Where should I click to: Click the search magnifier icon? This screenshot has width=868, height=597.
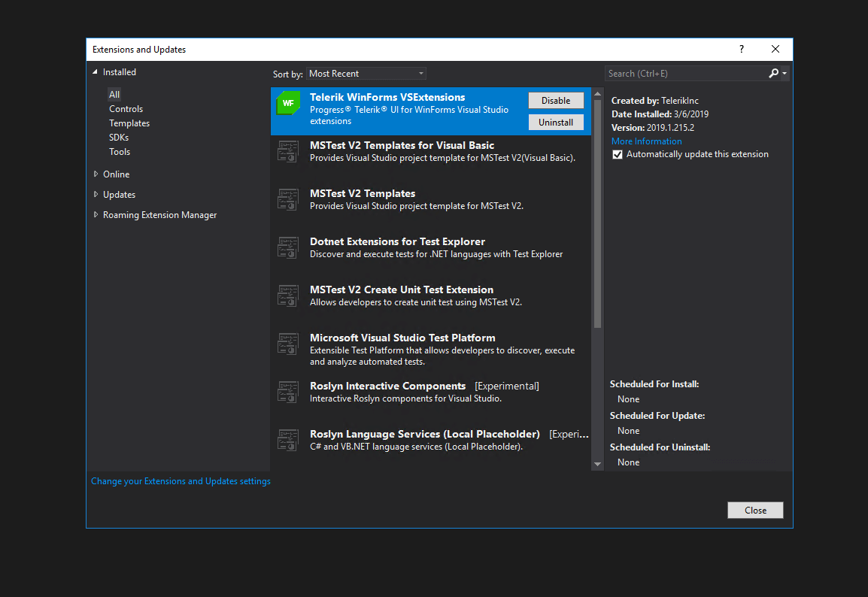pyautogui.click(x=773, y=73)
